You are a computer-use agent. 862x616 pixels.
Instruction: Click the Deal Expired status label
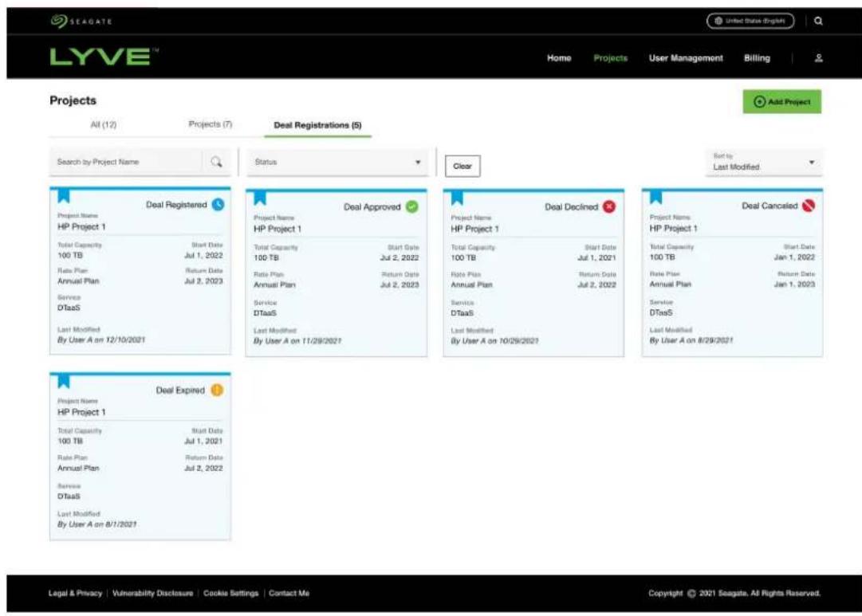pyautogui.click(x=180, y=390)
